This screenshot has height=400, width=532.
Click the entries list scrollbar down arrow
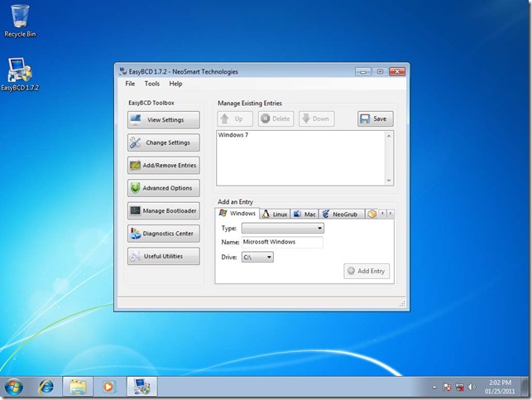click(389, 181)
